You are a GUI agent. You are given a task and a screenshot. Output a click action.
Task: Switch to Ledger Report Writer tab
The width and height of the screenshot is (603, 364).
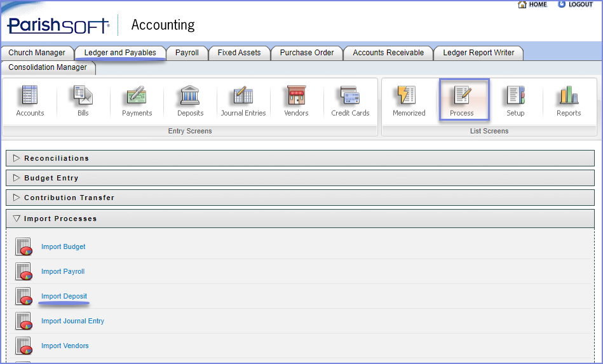(x=478, y=53)
